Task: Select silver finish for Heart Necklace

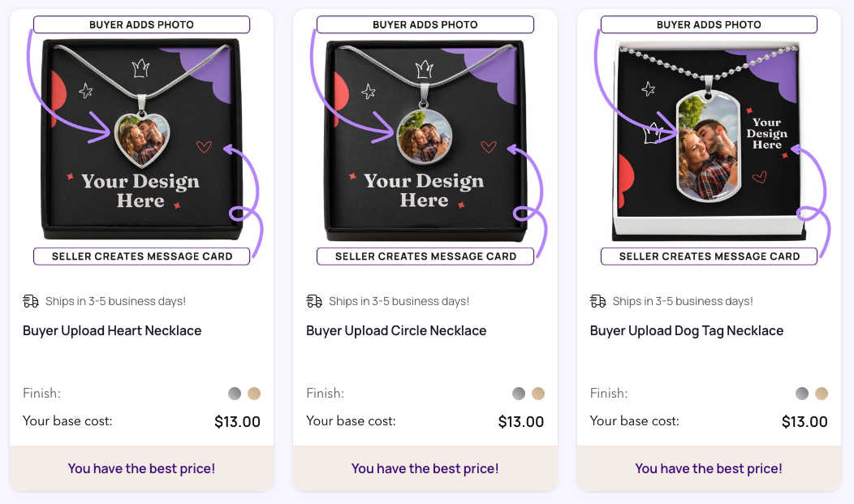Action: point(235,394)
